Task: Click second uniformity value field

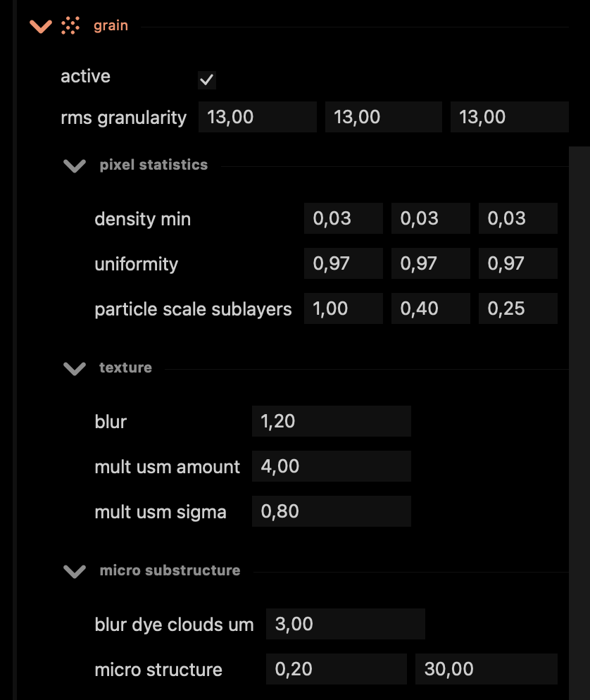Action: coord(431,263)
